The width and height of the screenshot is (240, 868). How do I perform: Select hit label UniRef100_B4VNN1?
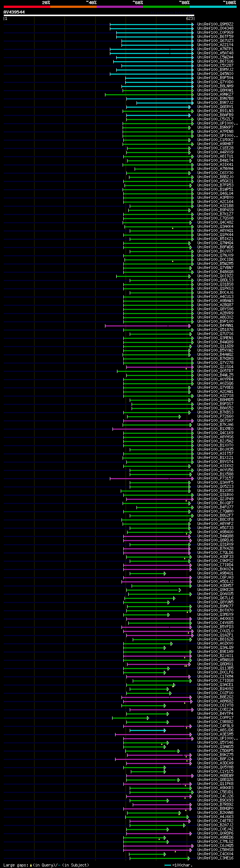click(215, 326)
